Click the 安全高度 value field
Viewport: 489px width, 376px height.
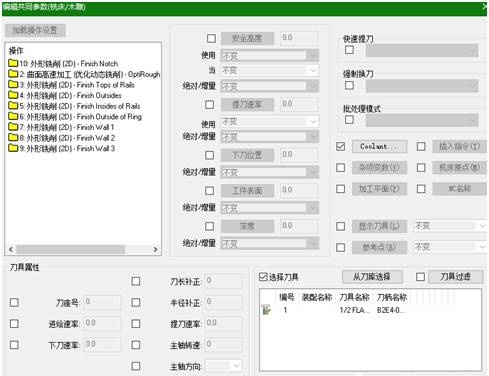pyautogui.click(x=299, y=38)
